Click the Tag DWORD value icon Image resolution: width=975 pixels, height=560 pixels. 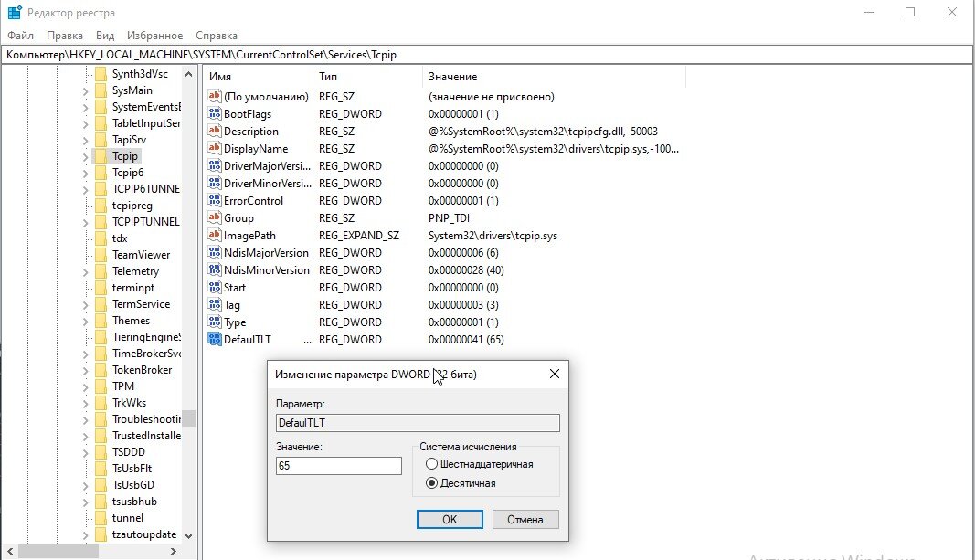[215, 305]
